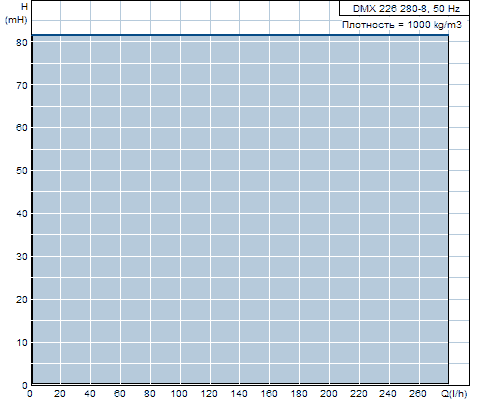Click the H (mH) axis title
The width and height of the screenshot is (500, 400).
[x=16, y=13]
